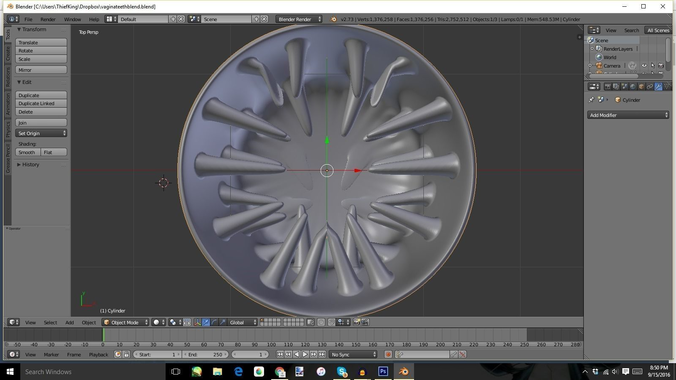Click the add new scene plus icon
This screenshot has width=676, height=380.
click(256, 19)
